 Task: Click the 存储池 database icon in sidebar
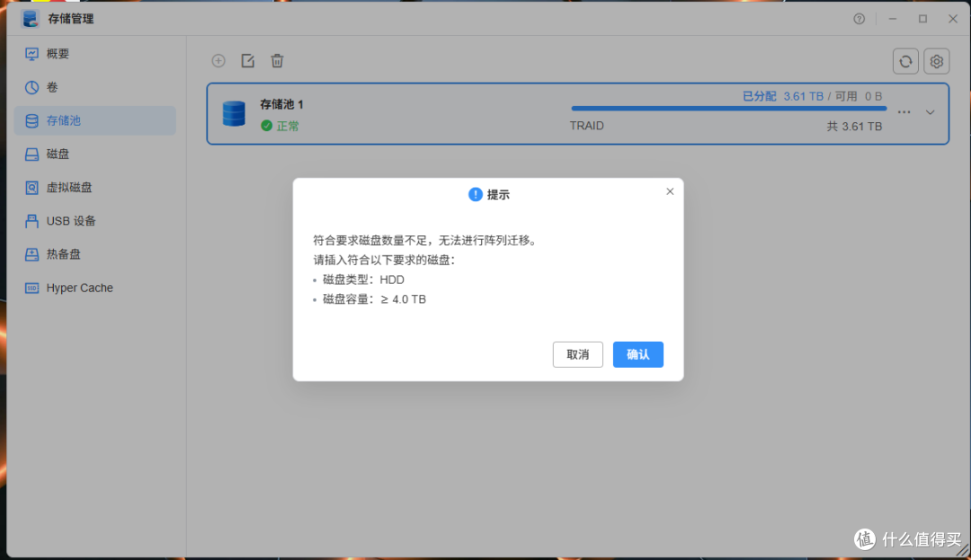coord(31,120)
